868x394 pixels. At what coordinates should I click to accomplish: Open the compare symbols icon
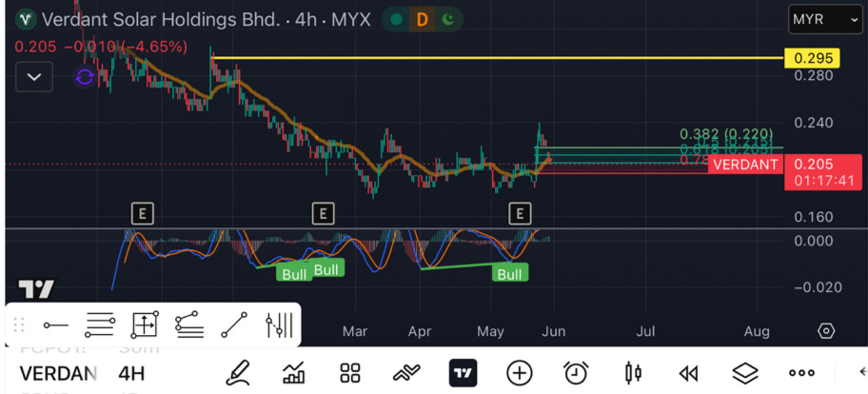[407, 373]
